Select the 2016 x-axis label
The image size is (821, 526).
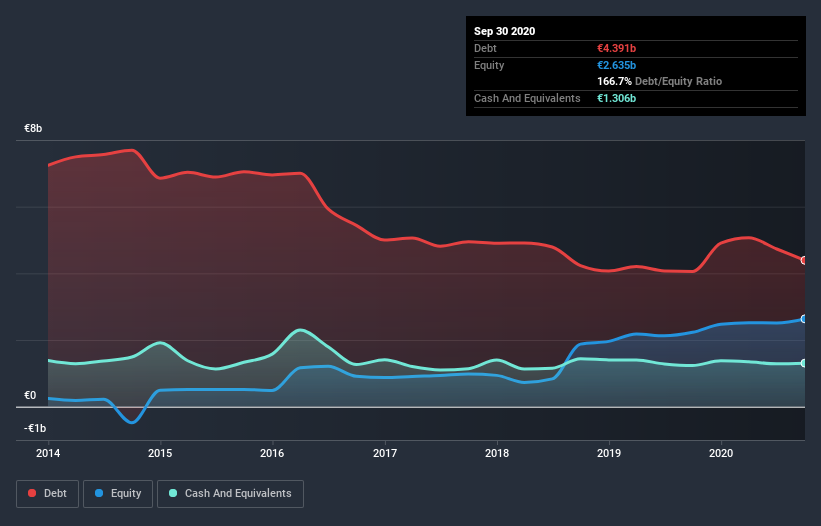(272, 453)
